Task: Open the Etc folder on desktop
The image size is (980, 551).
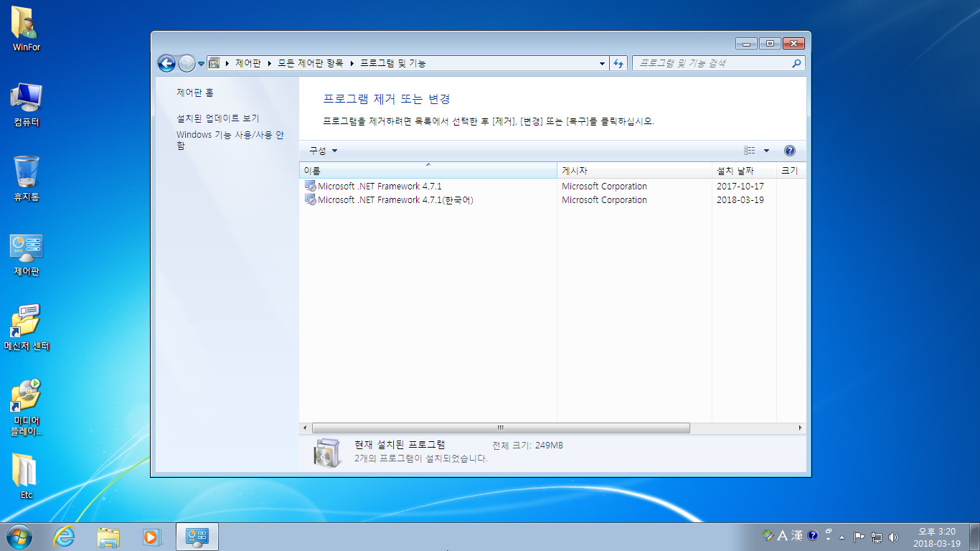Action: pos(27,477)
